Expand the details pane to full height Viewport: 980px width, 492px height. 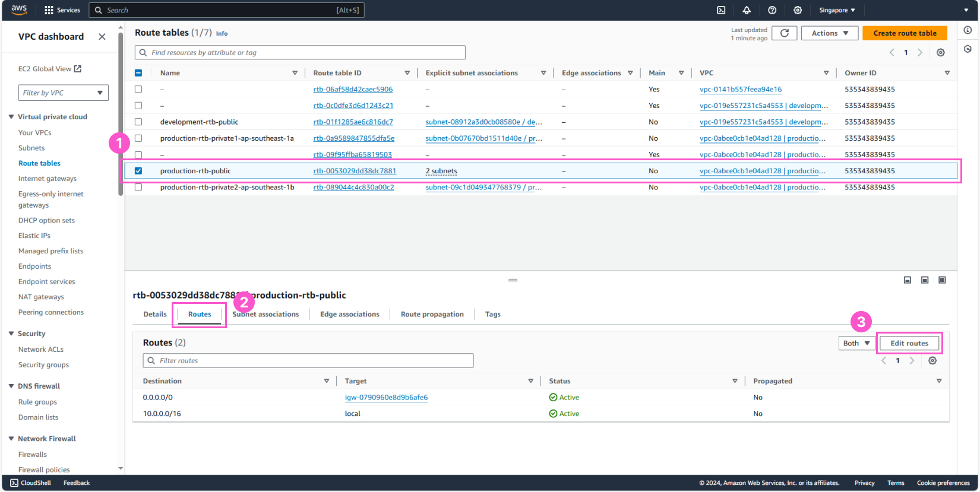(x=942, y=280)
